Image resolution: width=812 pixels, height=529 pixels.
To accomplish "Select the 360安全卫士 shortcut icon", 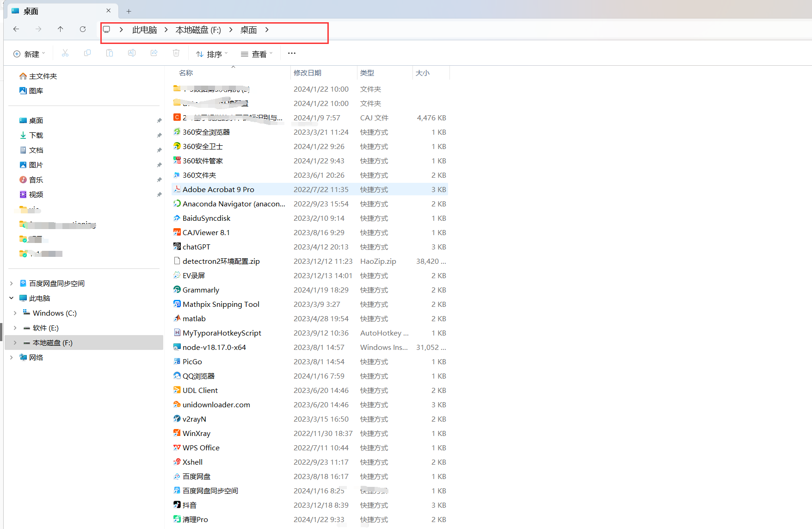I will pos(177,146).
